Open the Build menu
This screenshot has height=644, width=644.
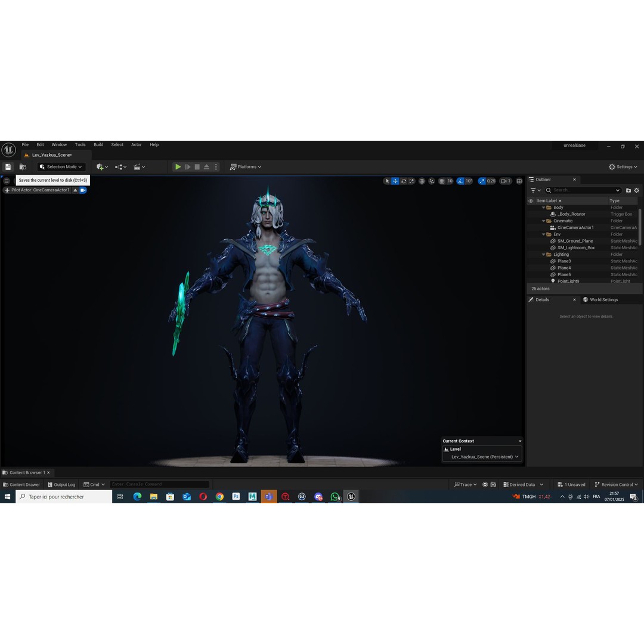tap(98, 144)
